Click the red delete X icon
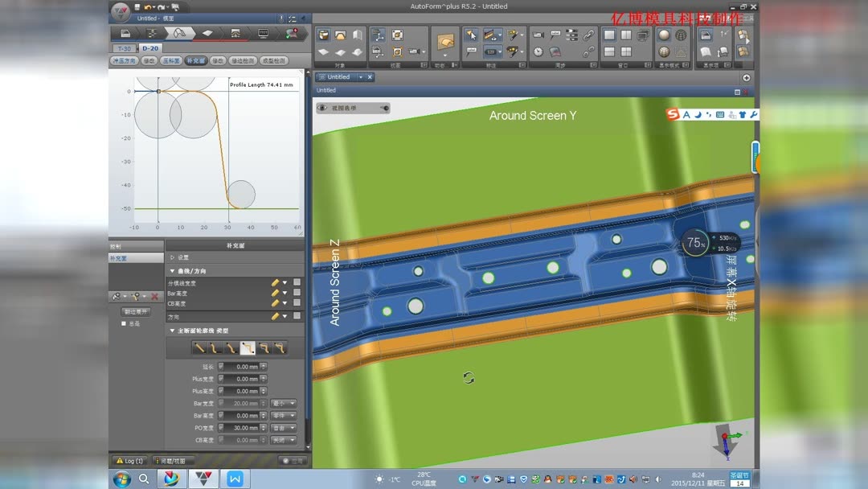The height and width of the screenshot is (489, 868). (x=154, y=297)
